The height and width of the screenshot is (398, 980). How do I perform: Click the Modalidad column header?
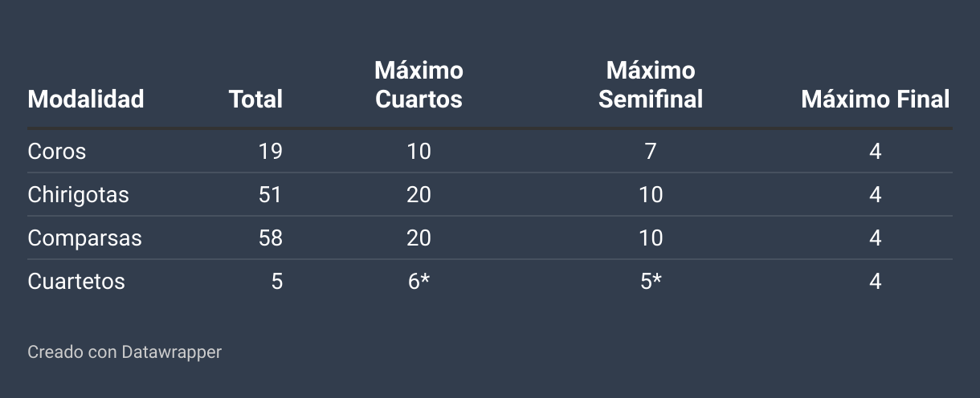point(86,99)
